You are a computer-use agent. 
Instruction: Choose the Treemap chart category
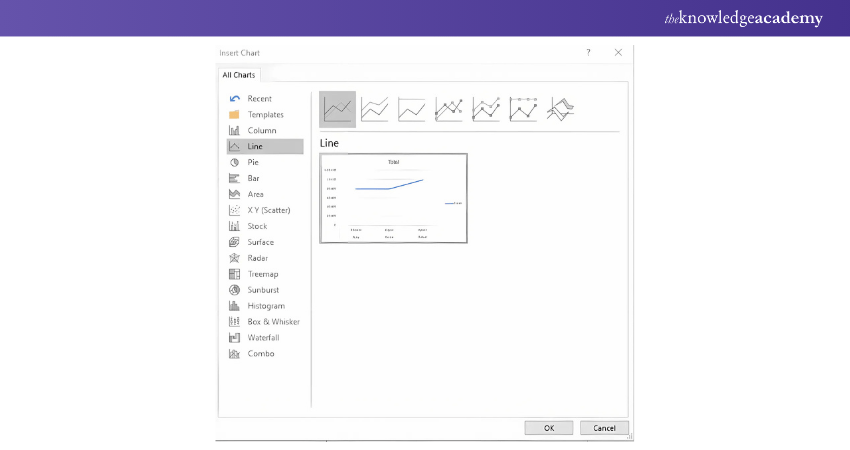coord(262,274)
